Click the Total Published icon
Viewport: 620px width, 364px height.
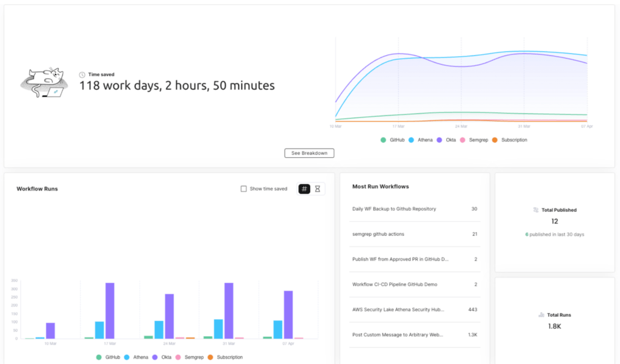point(536,210)
